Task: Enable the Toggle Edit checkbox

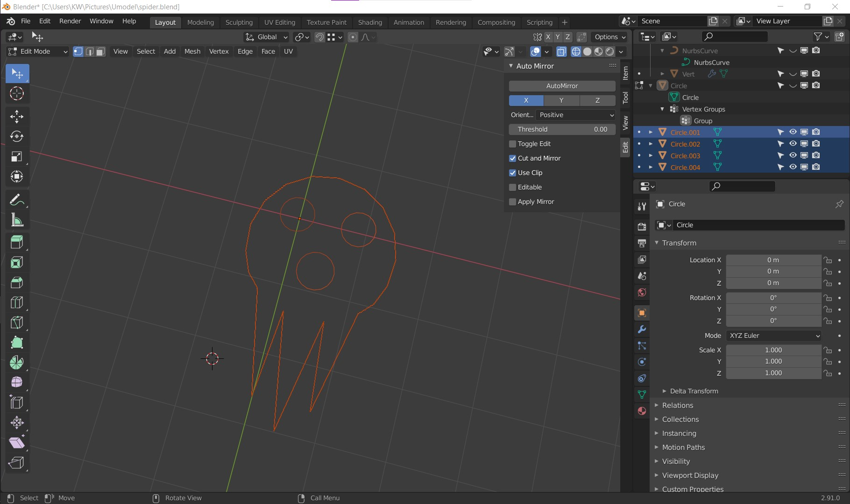Action: click(512, 144)
